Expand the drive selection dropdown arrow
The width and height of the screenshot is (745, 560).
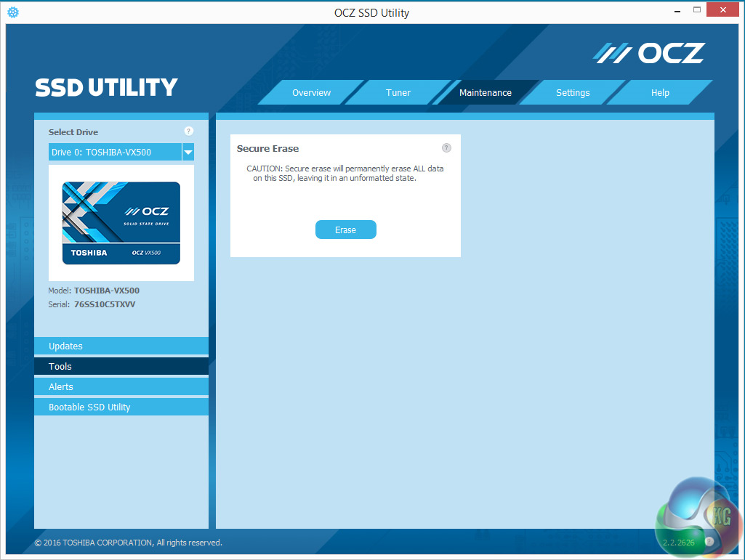(x=188, y=152)
